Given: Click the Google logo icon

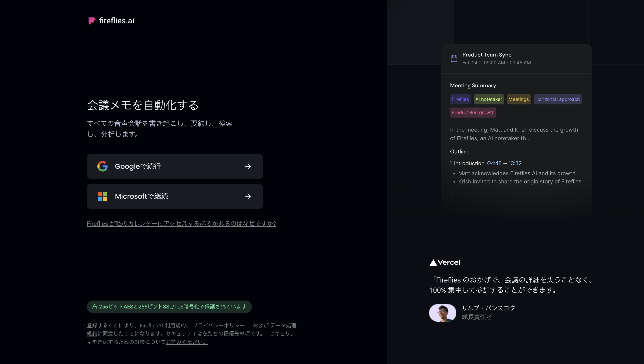Looking at the screenshot, I should click(102, 166).
